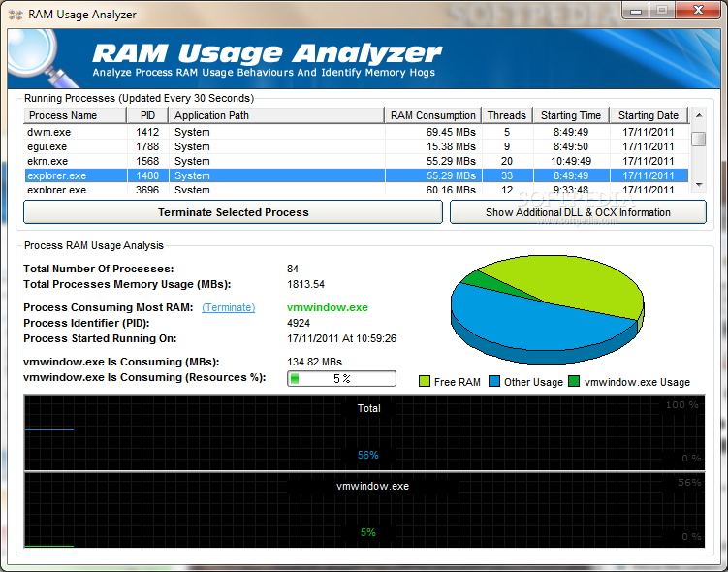Minimize the RAM Usage Analyzer window
This screenshot has width=728, height=572.
636,10
